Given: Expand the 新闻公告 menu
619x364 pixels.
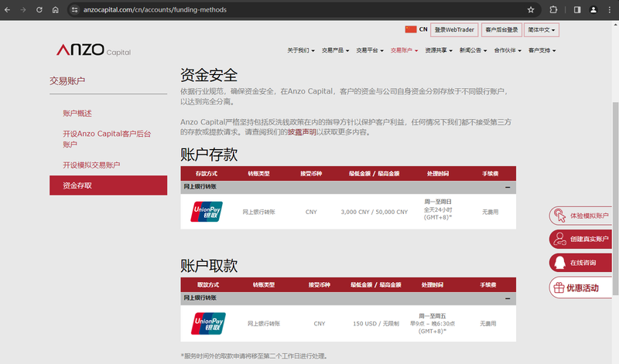Looking at the screenshot, I should point(473,50).
